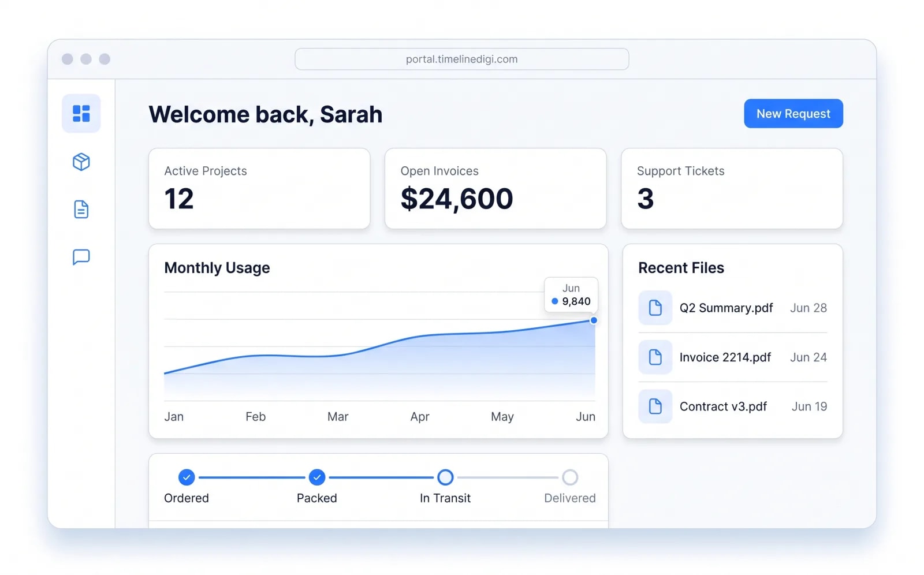Select the In Transit step circle

click(x=445, y=477)
